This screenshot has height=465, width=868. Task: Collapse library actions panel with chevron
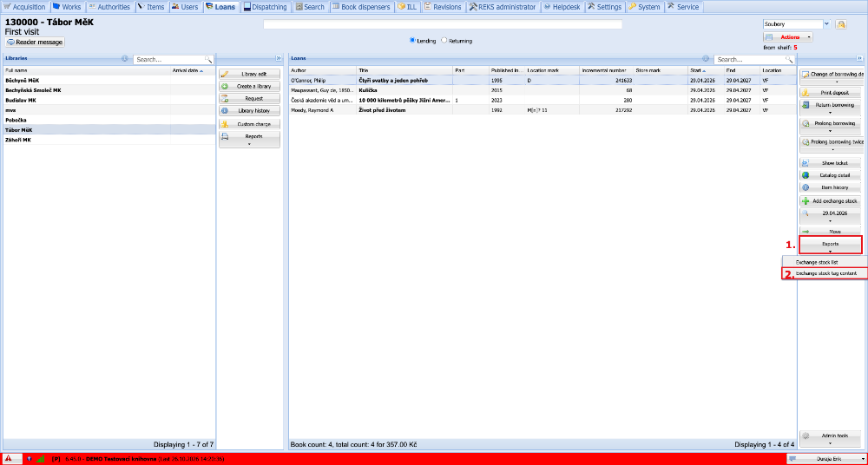pos(278,58)
